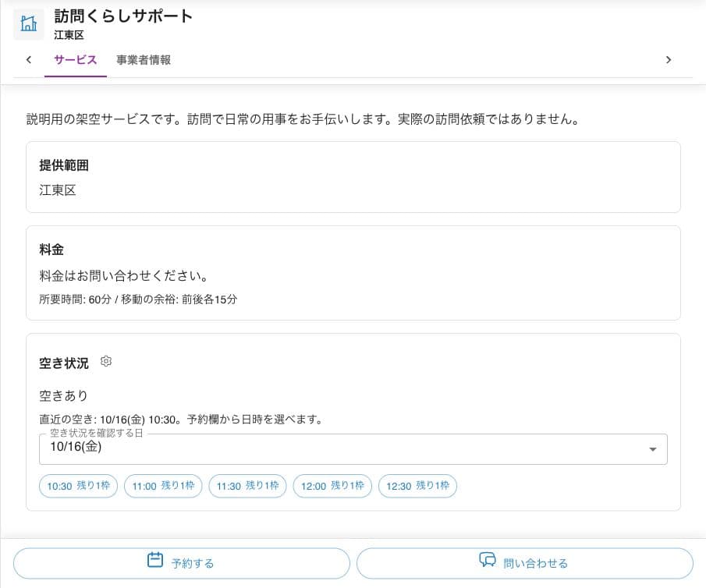The height and width of the screenshot is (588, 706).
Task: Click the right tab scroll chevron
Action: [669, 59]
